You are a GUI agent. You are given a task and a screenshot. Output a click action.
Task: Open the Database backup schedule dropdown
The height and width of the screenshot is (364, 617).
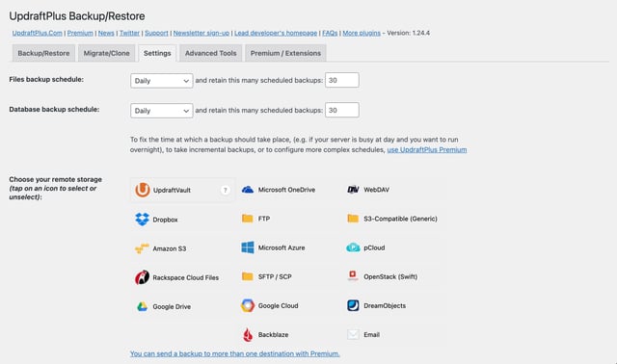pos(162,111)
